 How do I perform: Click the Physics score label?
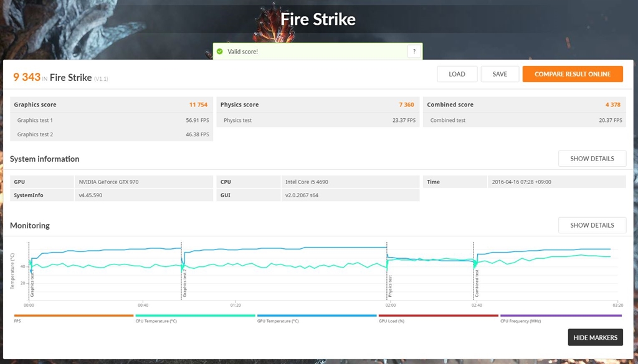tap(240, 105)
